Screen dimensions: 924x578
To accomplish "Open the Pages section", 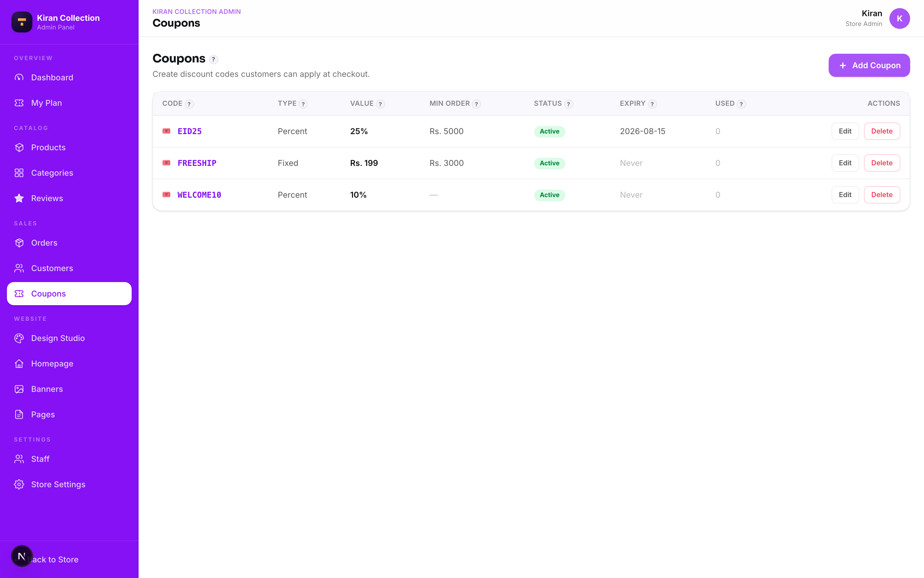I will point(69,414).
